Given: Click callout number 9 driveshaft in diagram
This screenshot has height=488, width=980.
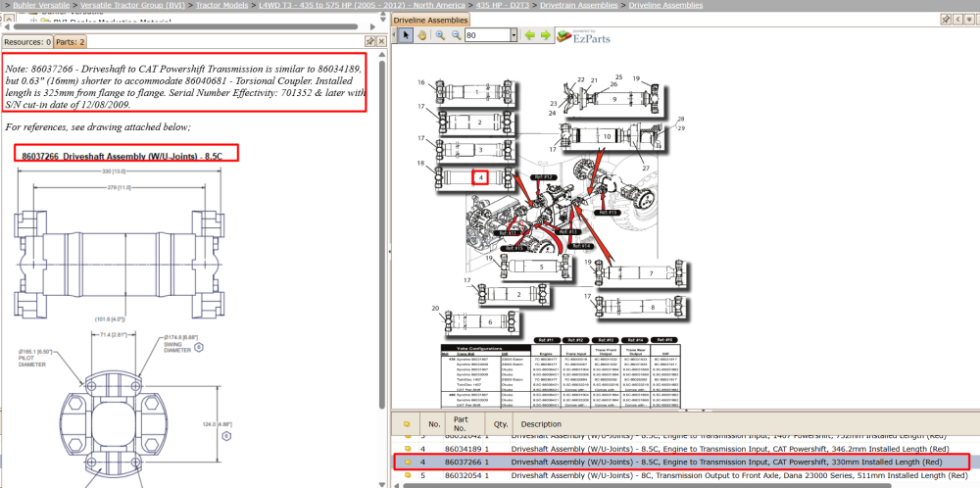Looking at the screenshot, I should click(614, 99).
